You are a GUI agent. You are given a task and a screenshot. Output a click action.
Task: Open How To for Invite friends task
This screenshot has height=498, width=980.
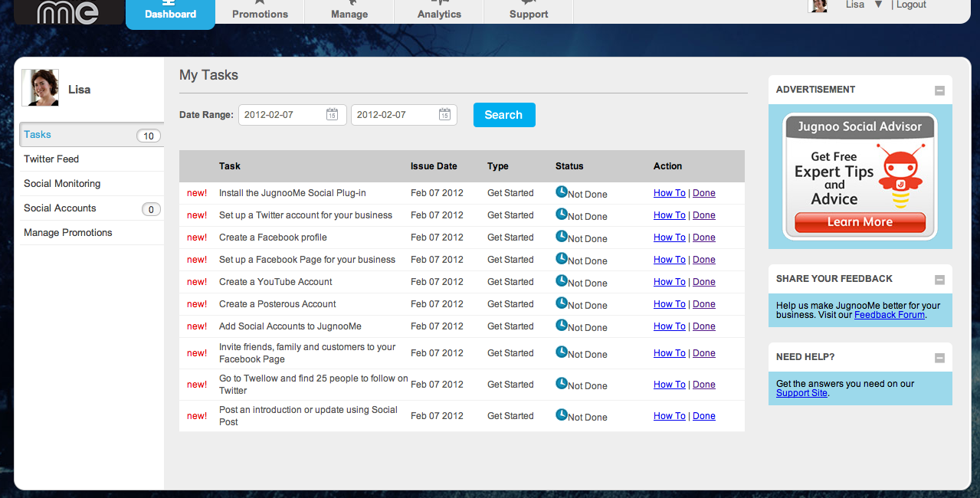pyautogui.click(x=670, y=353)
